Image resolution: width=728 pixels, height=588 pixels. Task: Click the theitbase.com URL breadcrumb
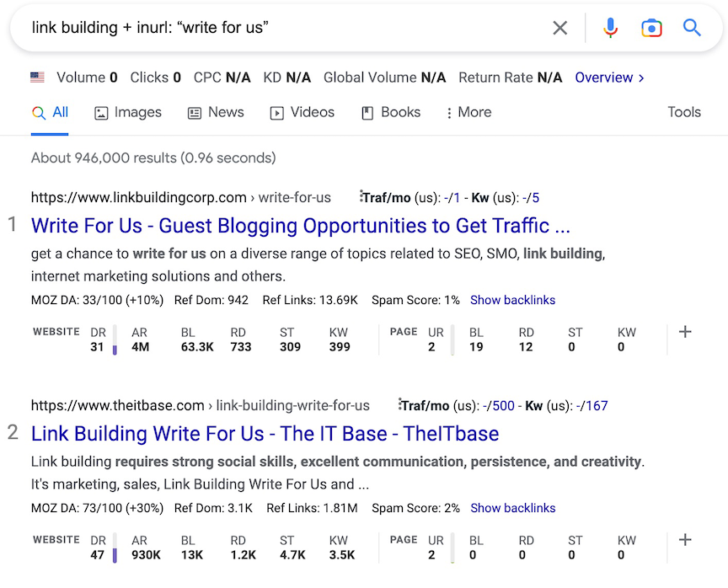(200, 405)
